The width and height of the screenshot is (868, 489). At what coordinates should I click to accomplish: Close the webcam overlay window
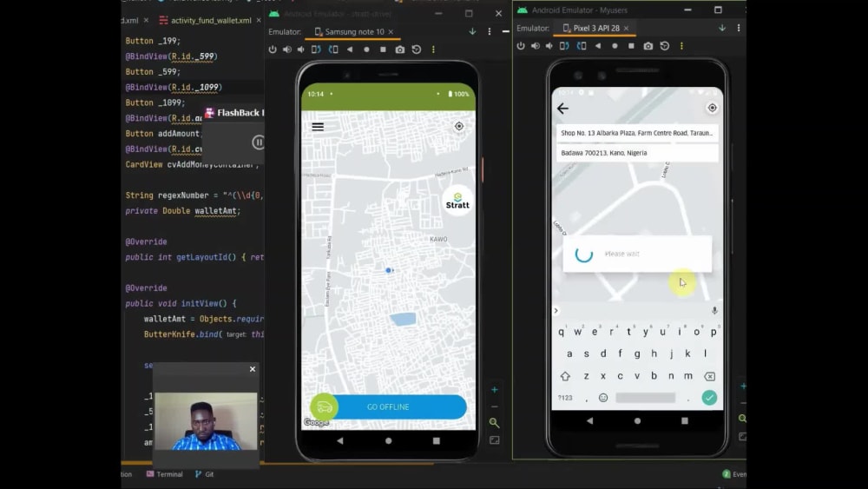[253, 369]
